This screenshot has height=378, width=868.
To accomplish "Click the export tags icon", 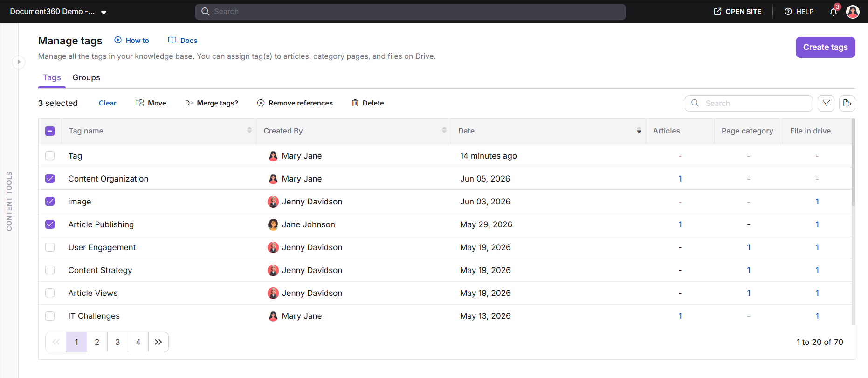I will 847,103.
